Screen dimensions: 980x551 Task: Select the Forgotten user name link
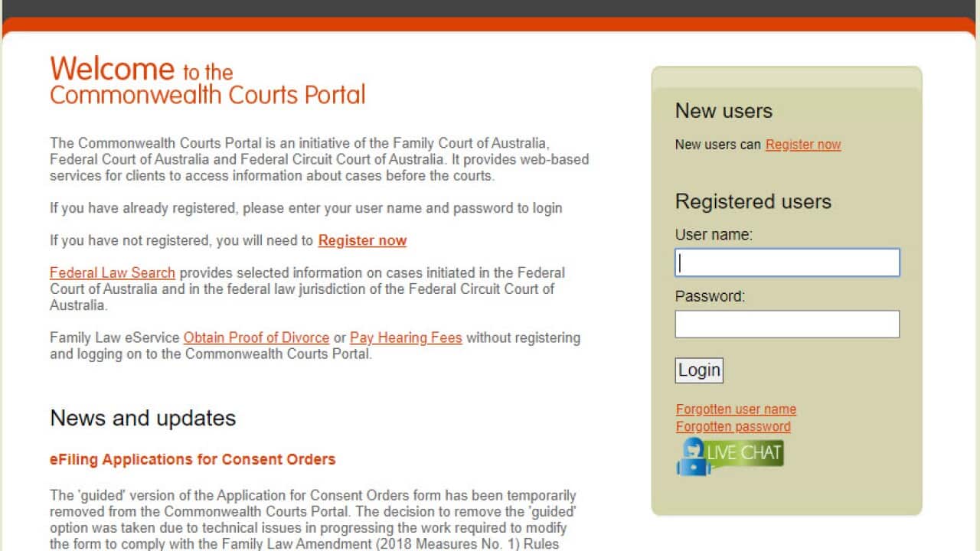[736, 409]
